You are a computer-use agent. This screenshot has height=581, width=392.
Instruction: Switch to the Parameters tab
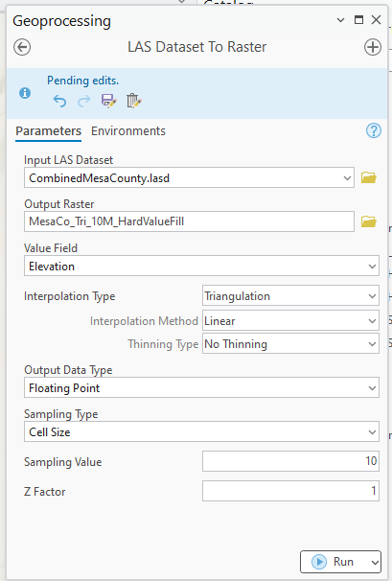[x=48, y=131]
